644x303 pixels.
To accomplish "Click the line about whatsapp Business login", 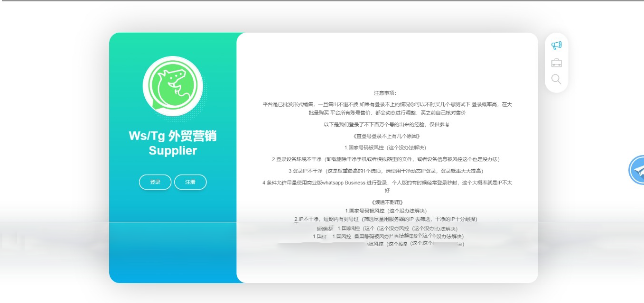I will pos(387,183).
